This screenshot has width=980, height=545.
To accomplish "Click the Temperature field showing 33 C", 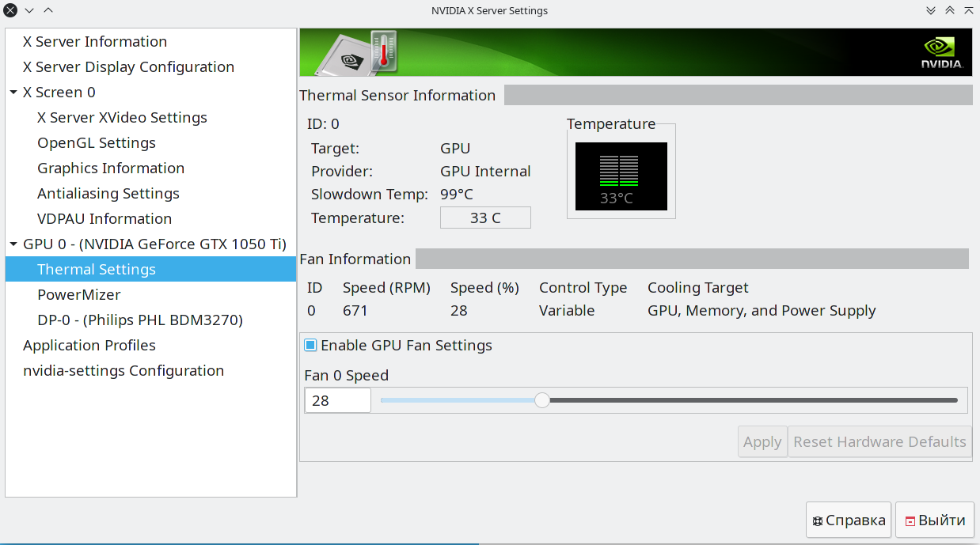I will pos(485,218).
